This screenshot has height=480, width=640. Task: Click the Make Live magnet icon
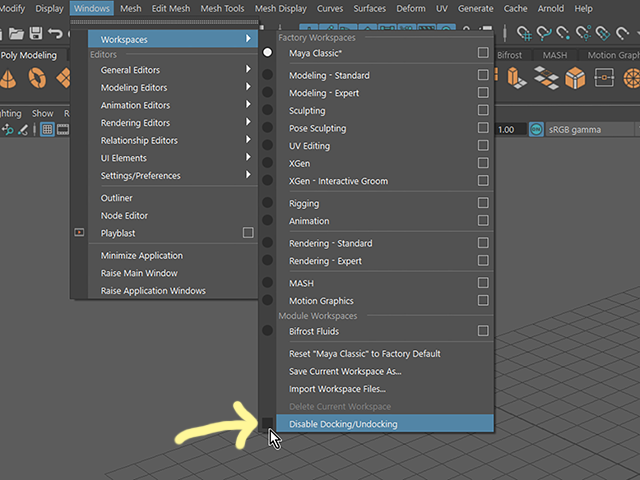click(622, 33)
